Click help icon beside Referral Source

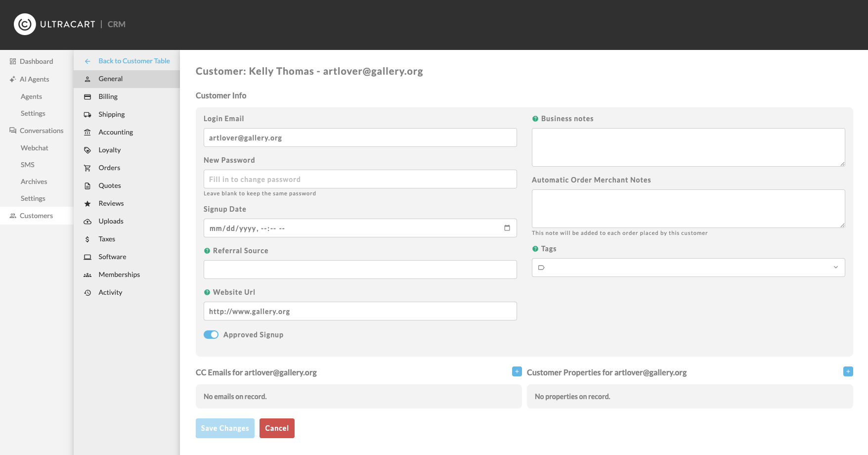pos(207,251)
